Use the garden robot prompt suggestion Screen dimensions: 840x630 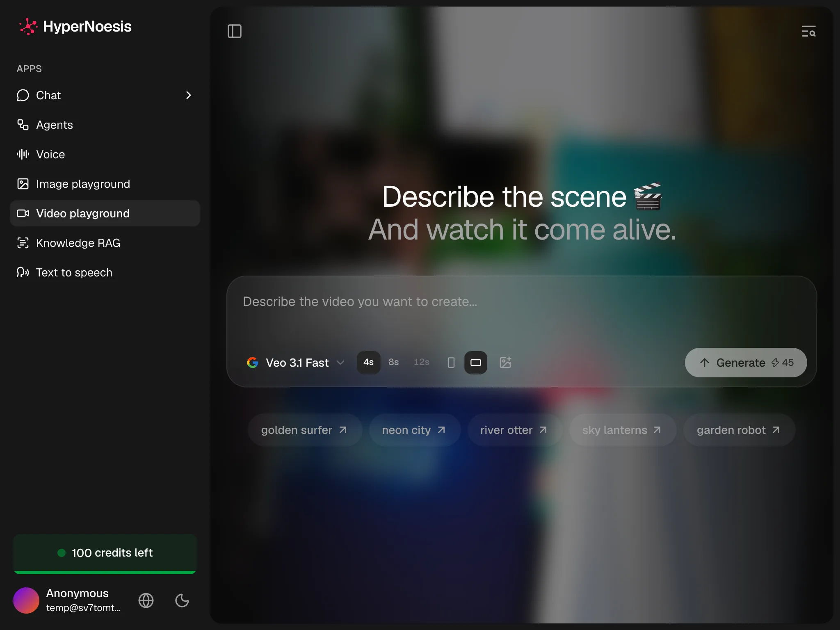[x=739, y=430]
